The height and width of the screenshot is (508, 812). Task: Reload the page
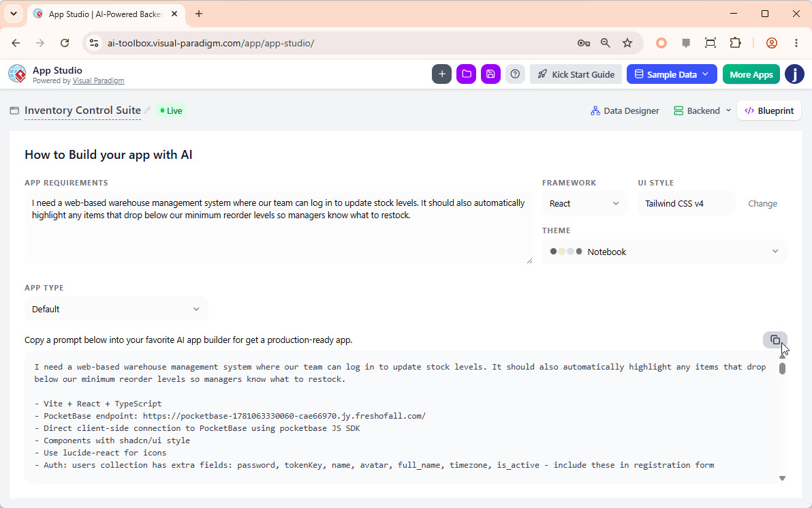(x=65, y=43)
